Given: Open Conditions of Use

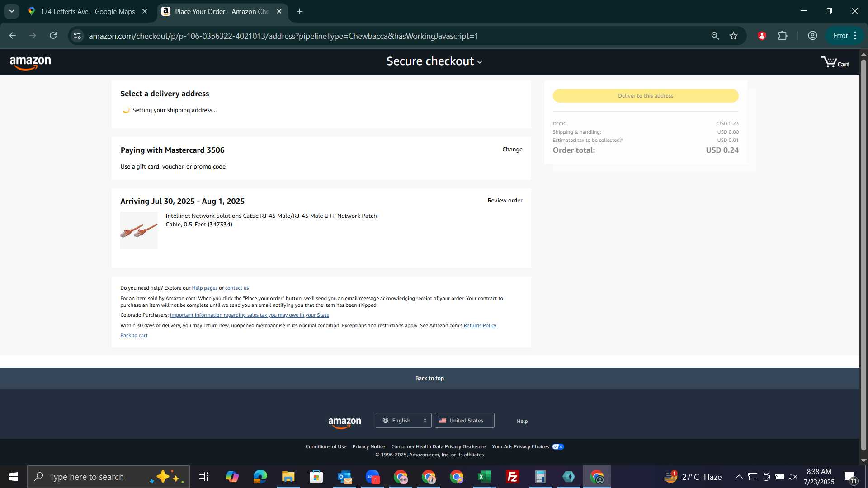Looking at the screenshot, I should pyautogui.click(x=326, y=447).
